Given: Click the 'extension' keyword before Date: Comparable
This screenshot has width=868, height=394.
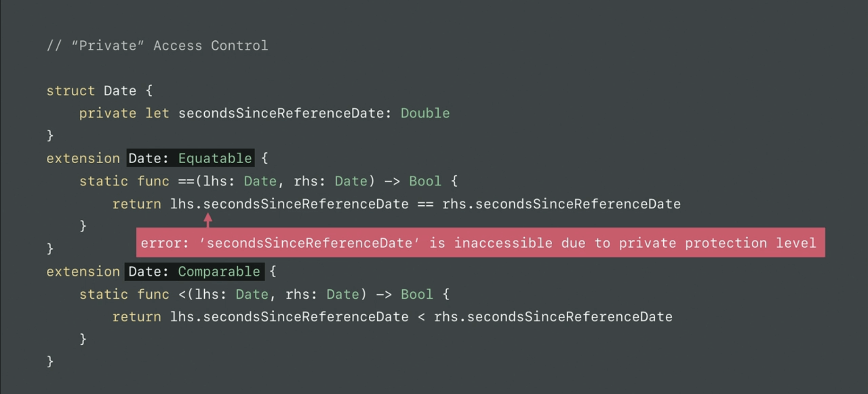Looking at the screenshot, I should pyautogui.click(x=83, y=271).
